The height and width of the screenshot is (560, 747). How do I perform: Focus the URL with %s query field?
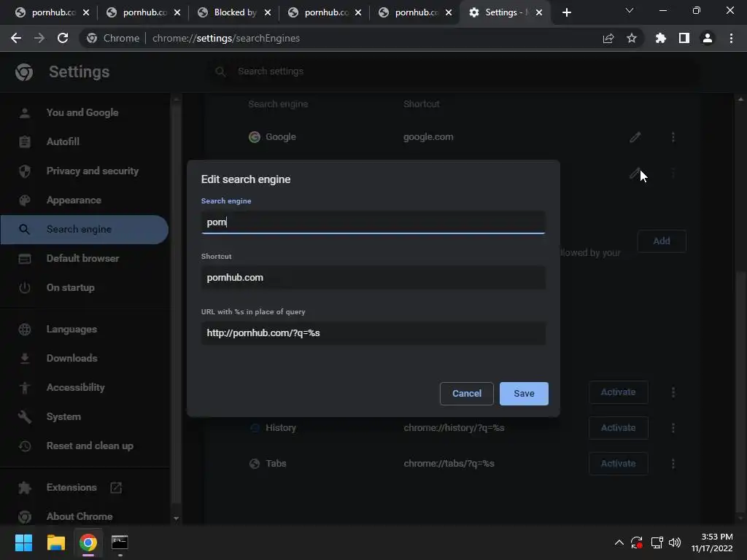click(x=373, y=332)
